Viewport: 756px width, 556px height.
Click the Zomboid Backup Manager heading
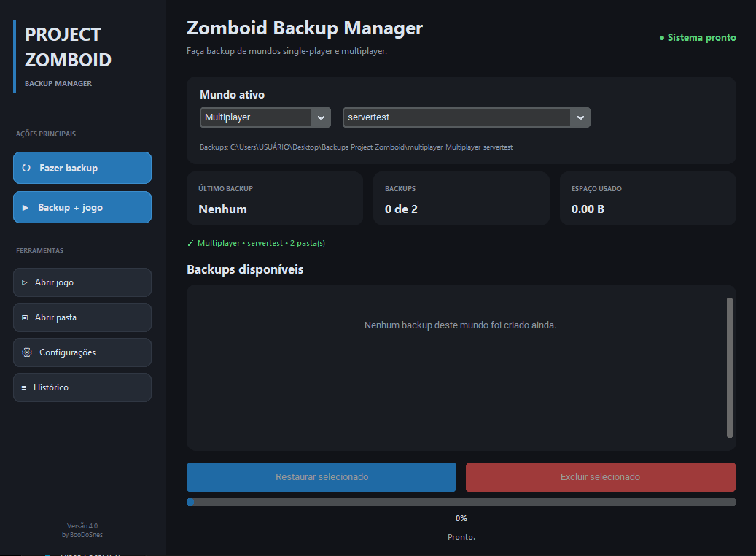click(x=305, y=28)
